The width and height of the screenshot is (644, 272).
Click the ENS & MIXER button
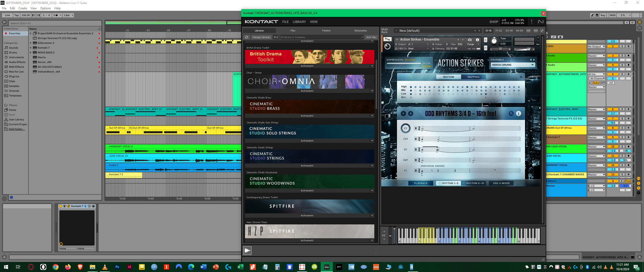click(501, 183)
